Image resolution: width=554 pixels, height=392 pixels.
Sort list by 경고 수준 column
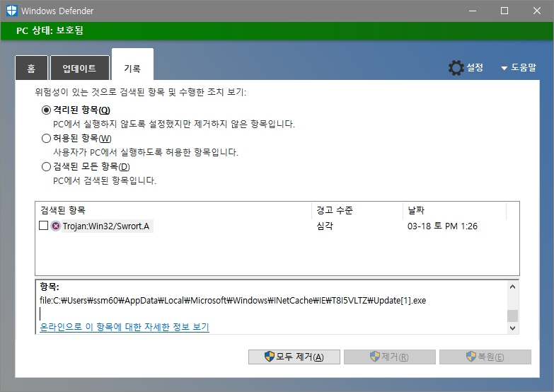[x=356, y=211]
